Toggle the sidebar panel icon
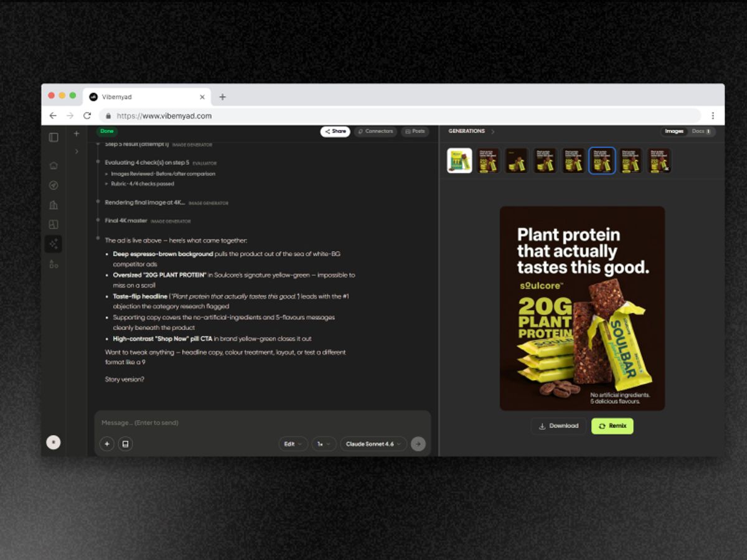747x560 pixels. (54, 137)
